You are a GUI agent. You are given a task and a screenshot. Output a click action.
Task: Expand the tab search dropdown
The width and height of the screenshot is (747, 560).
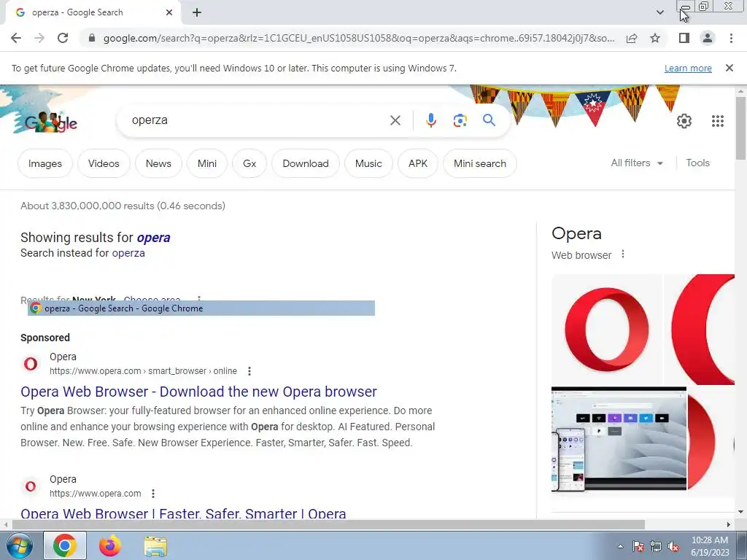pyautogui.click(x=659, y=12)
